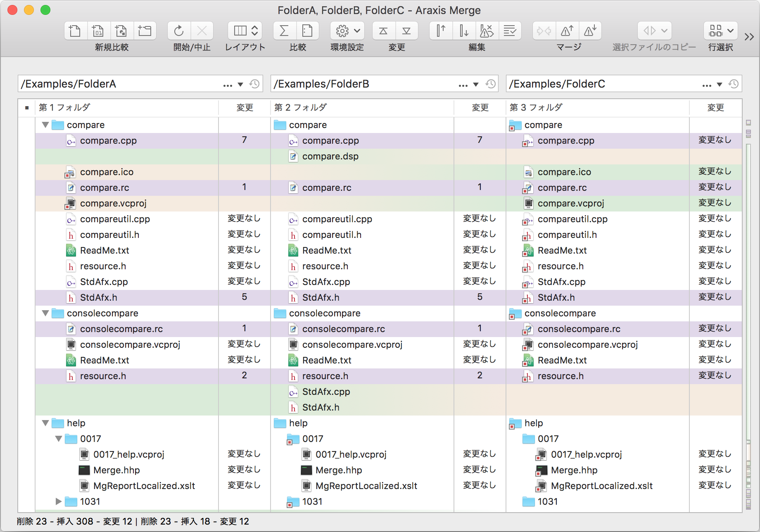The height and width of the screenshot is (532, 760).
Task: Click the FolderB path input field
Action: [x=363, y=84]
